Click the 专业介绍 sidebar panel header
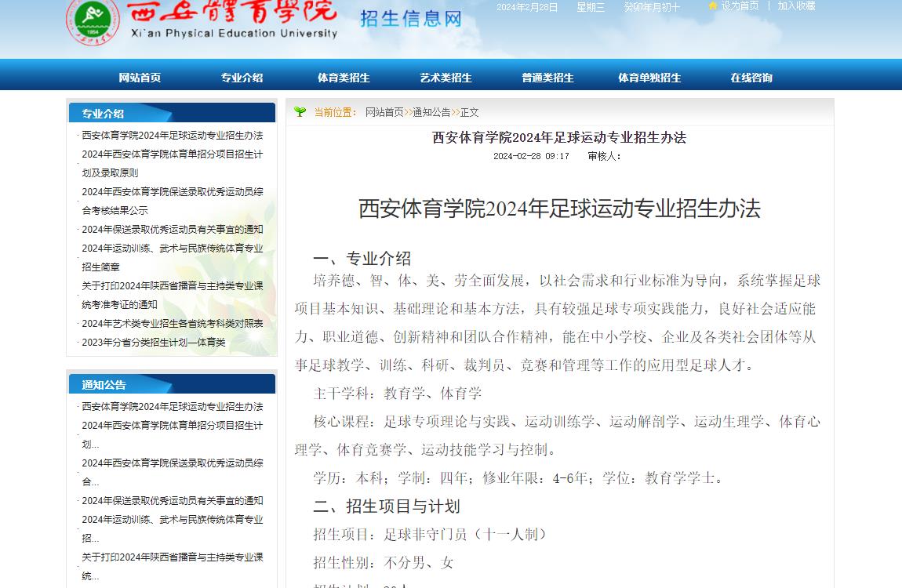Screen dimensions: 902x588 [172, 113]
